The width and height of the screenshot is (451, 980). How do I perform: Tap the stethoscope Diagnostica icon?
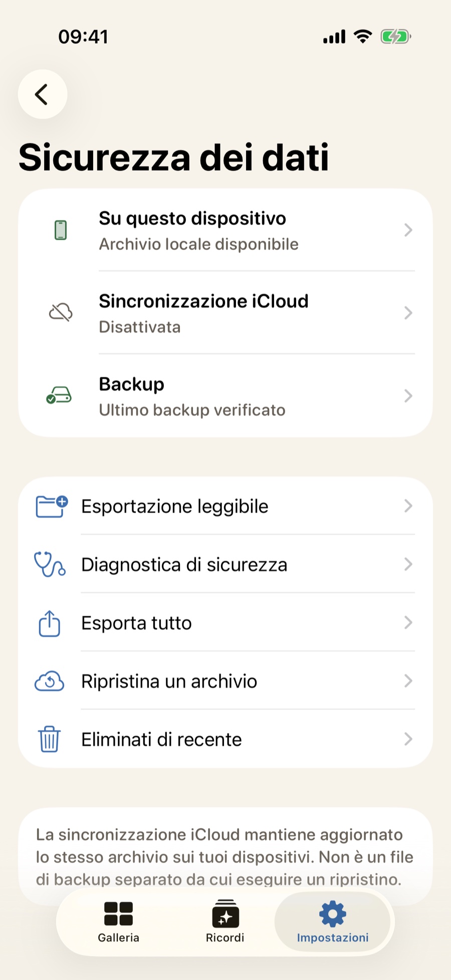[x=50, y=564]
